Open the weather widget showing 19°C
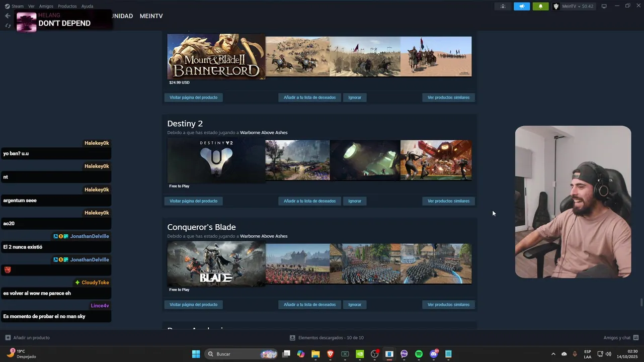This screenshot has height=362, width=644. click(21, 354)
